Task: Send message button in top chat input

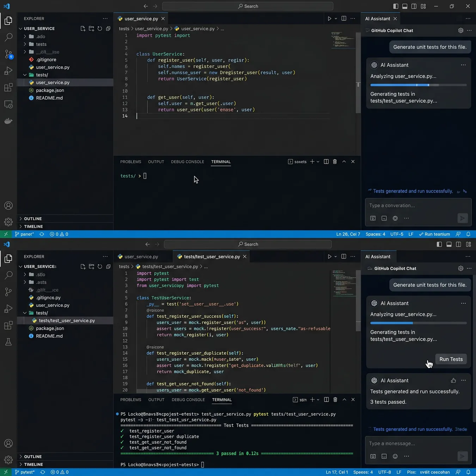Action: (462, 218)
